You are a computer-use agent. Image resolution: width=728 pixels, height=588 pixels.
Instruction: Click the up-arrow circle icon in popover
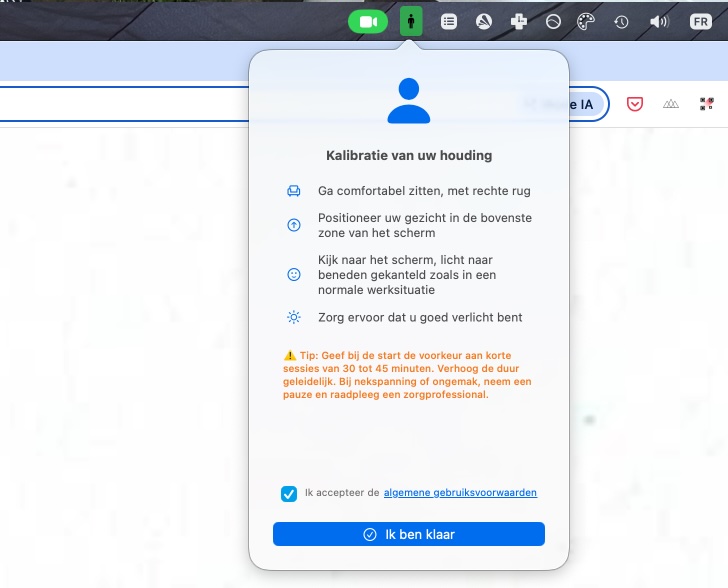click(x=293, y=225)
